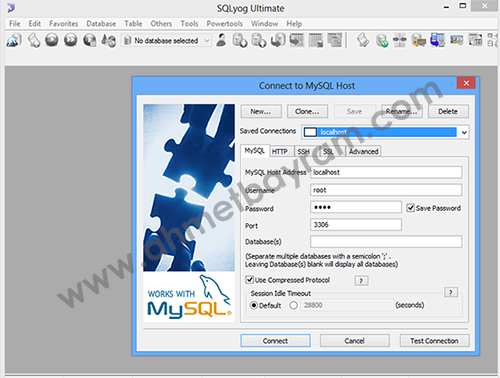
Task: Open the Window menu
Action: pyautogui.click(x=265, y=24)
